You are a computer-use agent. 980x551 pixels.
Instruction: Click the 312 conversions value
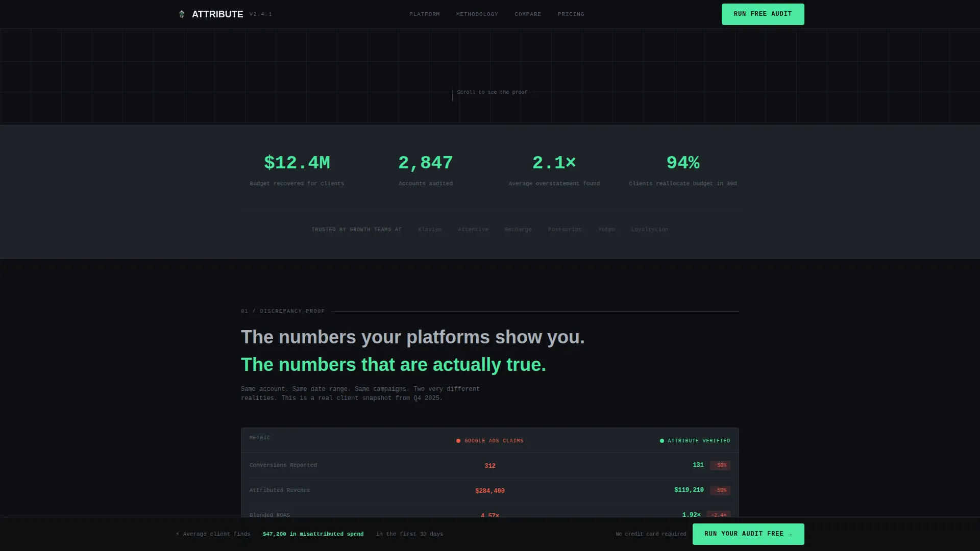pyautogui.click(x=490, y=466)
